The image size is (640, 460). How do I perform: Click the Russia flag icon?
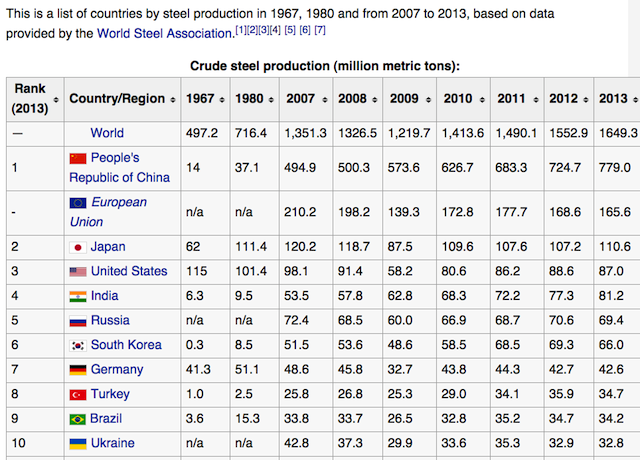[78, 321]
